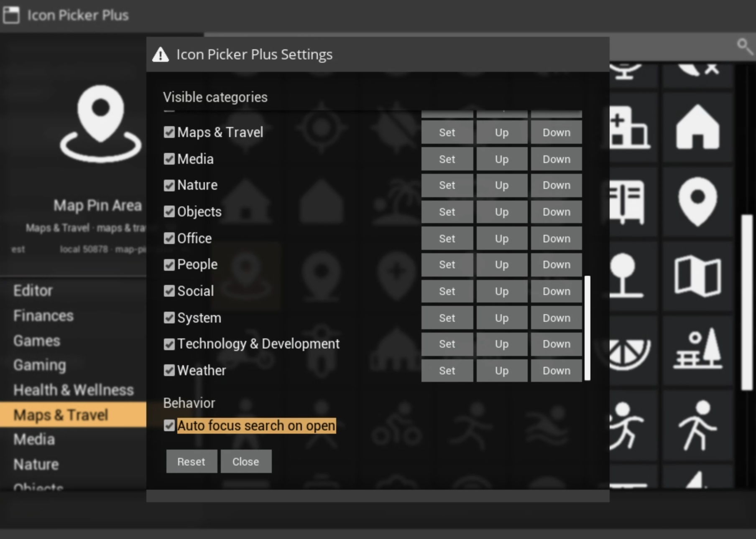Toggle the Social category checkbox
The image size is (756, 539).
169,291
